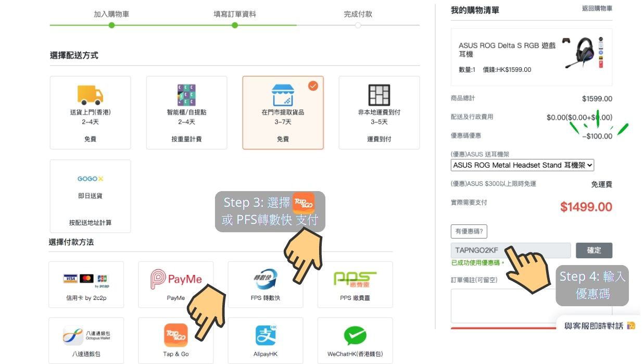Select AlipayHK payment method

point(266,340)
